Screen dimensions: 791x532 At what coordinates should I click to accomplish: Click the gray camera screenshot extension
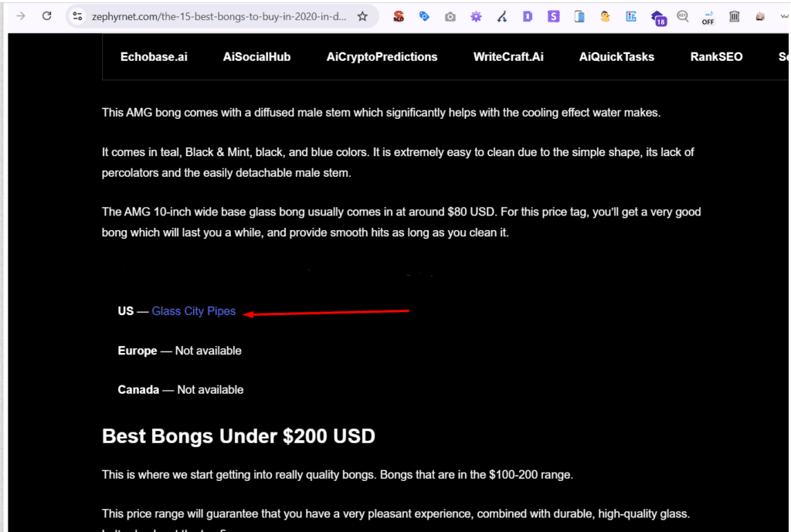click(450, 16)
